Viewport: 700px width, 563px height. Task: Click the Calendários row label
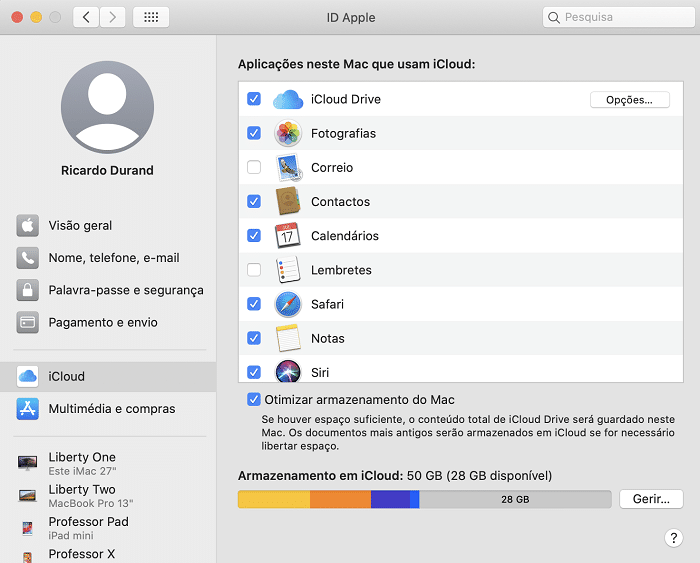click(345, 236)
